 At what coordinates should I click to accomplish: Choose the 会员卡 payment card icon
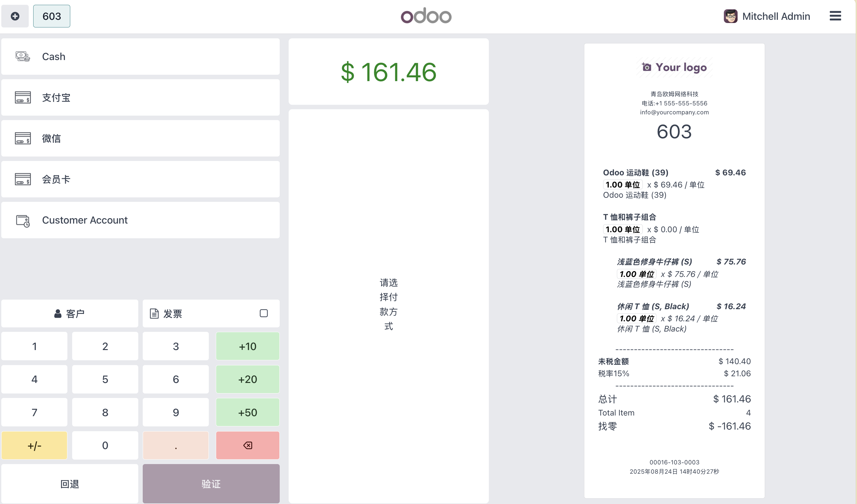(x=23, y=179)
